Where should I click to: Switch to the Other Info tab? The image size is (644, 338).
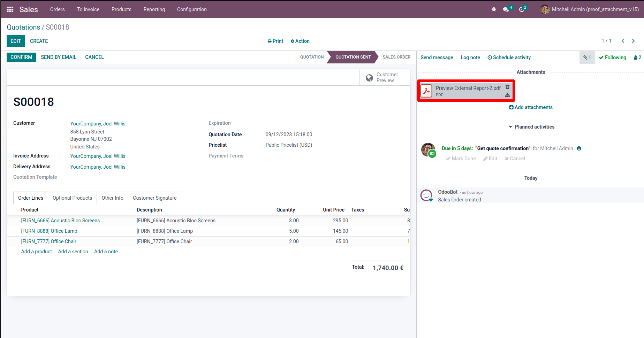click(x=113, y=198)
